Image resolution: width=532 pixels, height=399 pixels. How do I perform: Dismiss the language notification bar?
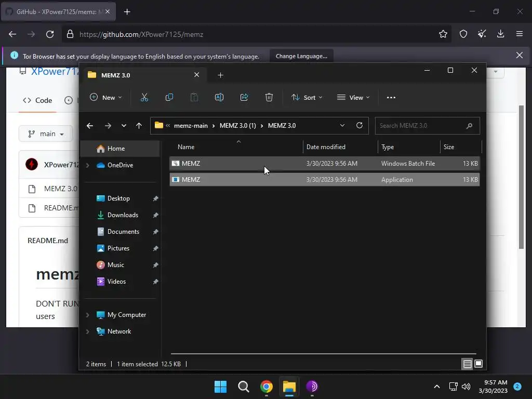tap(519, 55)
